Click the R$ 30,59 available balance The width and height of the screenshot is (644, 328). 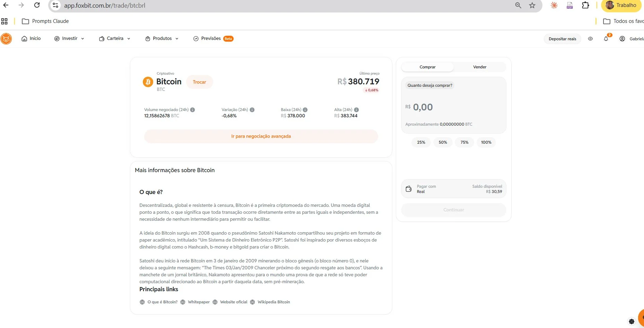pyautogui.click(x=494, y=192)
